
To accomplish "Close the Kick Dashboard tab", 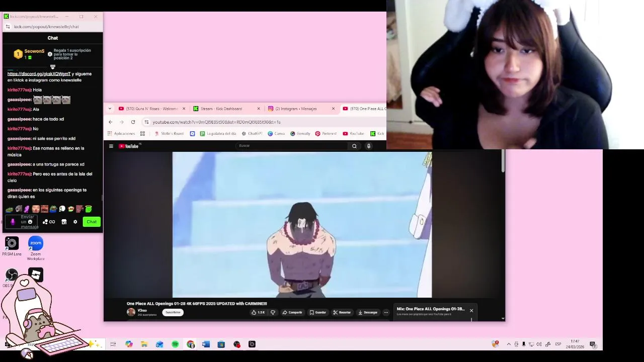I will (x=259, y=109).
